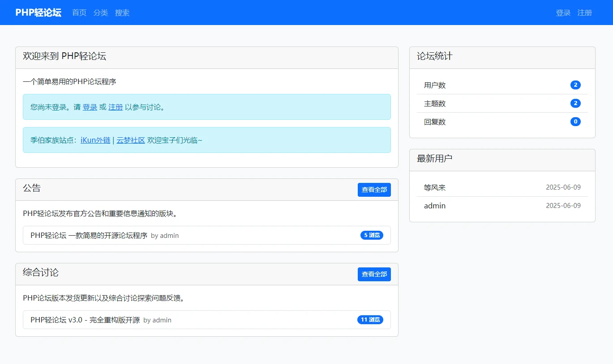This screenshot has height=364, width=613.
Task: Click the 5 浏览 view count badge
Action: (372, 235)
